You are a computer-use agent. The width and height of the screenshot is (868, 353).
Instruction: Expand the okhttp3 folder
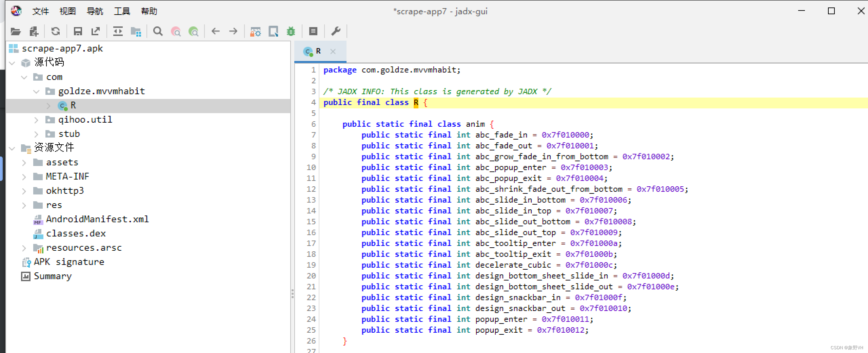24,191
